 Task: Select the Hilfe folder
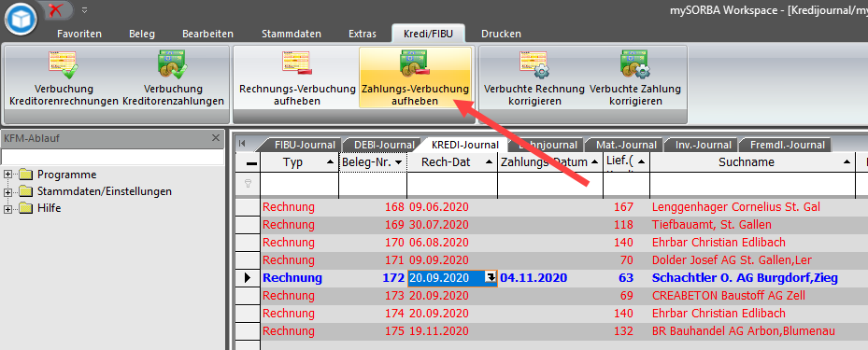[40, 208]
